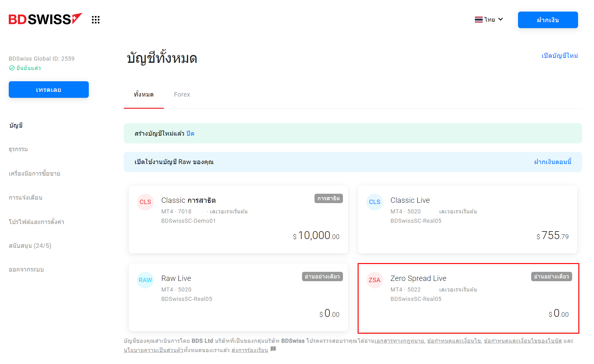
Task: Click ออกจากระบบ to log out
Action: tap(26, 270)
